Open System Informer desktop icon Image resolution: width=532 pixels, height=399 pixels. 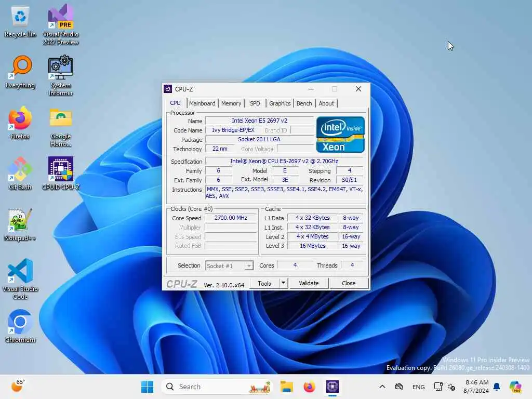(61, 76)
